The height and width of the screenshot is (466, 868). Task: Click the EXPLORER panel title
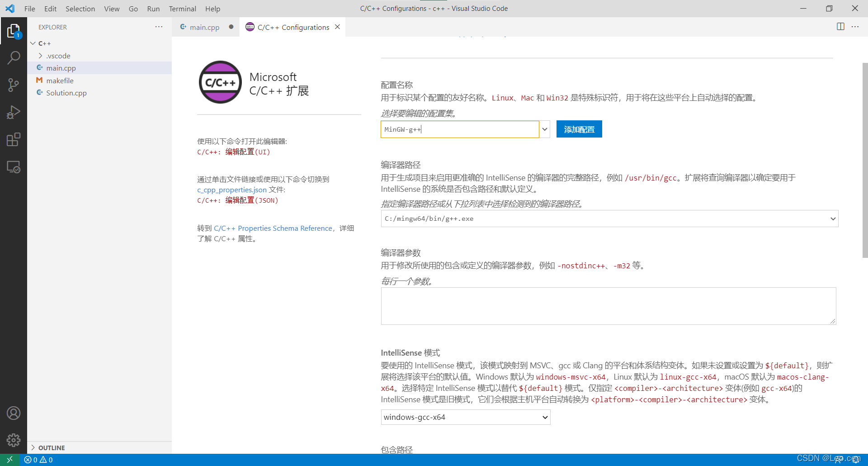[x=52, y=27]
